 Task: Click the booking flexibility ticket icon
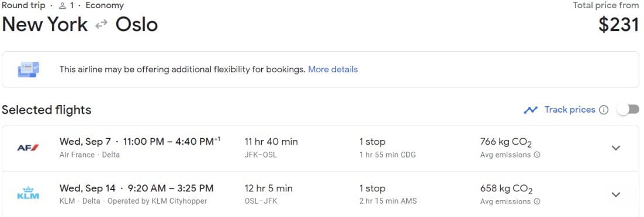coord(28,69)
